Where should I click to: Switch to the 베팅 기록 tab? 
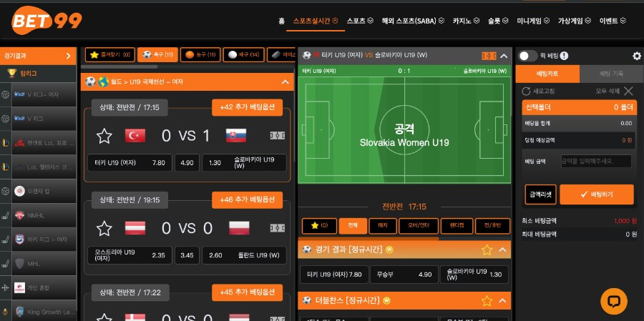tap(611, 74)
